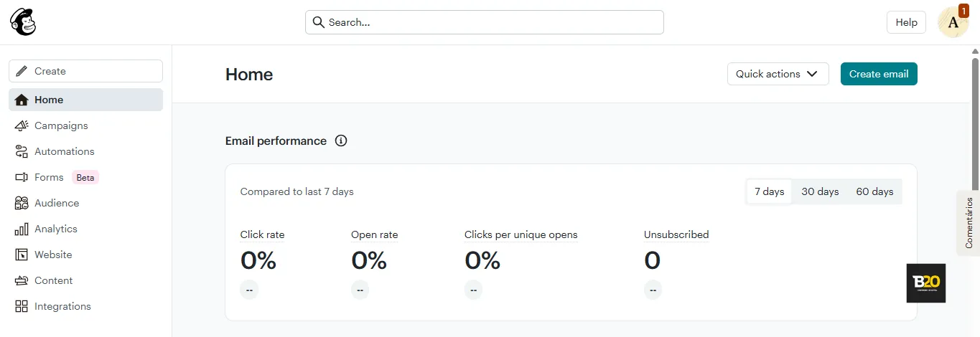Viewport: 980px width, 337px height.
Task: Expand the Quick actions dropdown
Action: coord(778,74)
